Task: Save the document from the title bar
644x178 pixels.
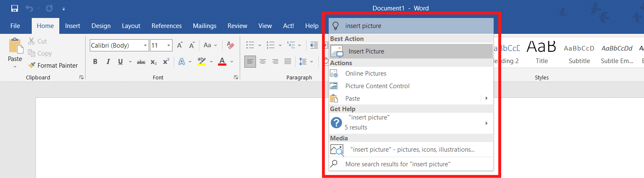Action: [15, 8]
